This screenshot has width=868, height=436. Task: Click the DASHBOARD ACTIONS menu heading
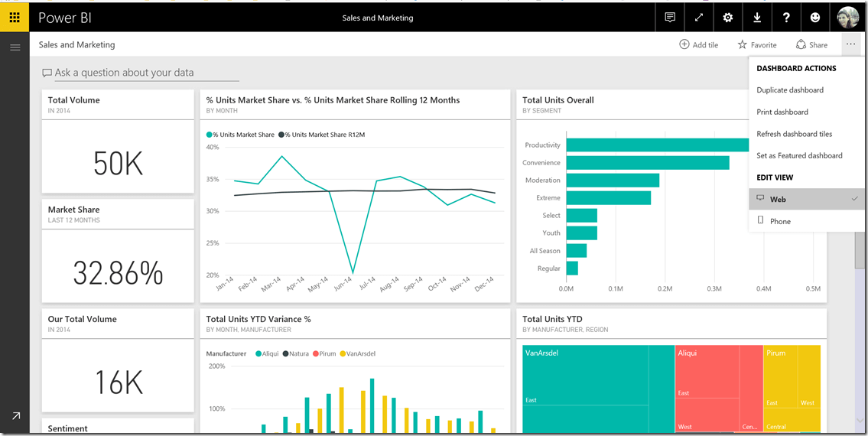point(796,68)
